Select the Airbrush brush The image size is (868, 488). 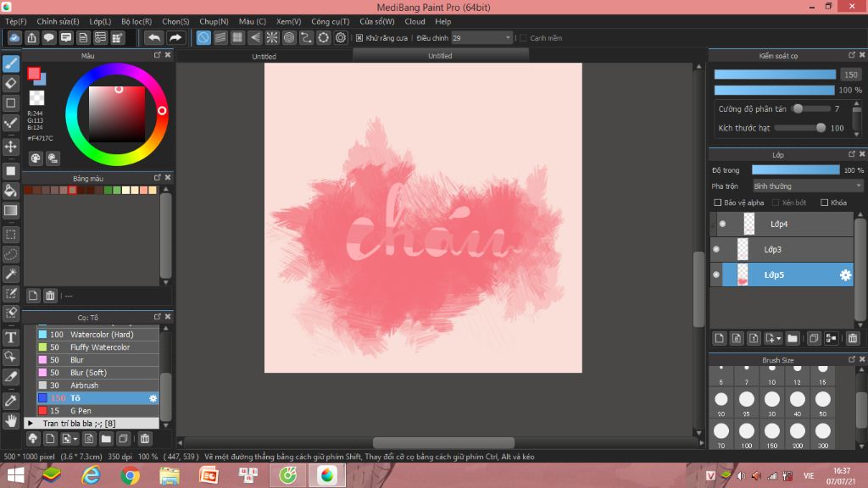[98, 385]
